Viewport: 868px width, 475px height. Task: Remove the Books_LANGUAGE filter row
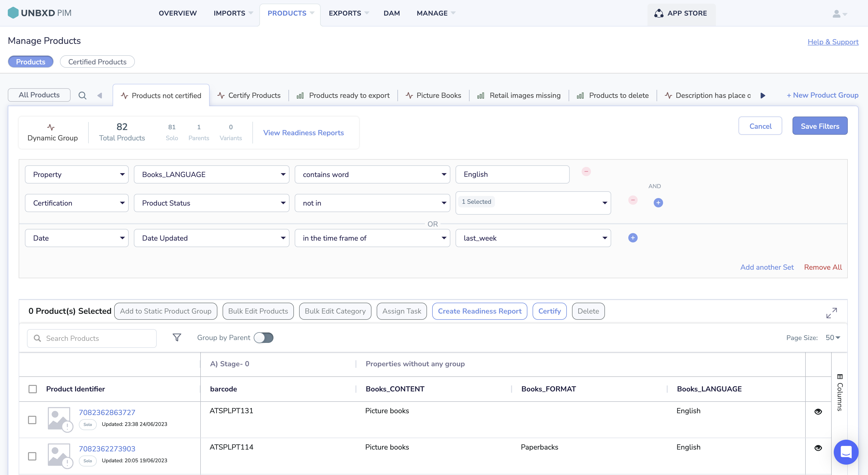tap(586, 172)
